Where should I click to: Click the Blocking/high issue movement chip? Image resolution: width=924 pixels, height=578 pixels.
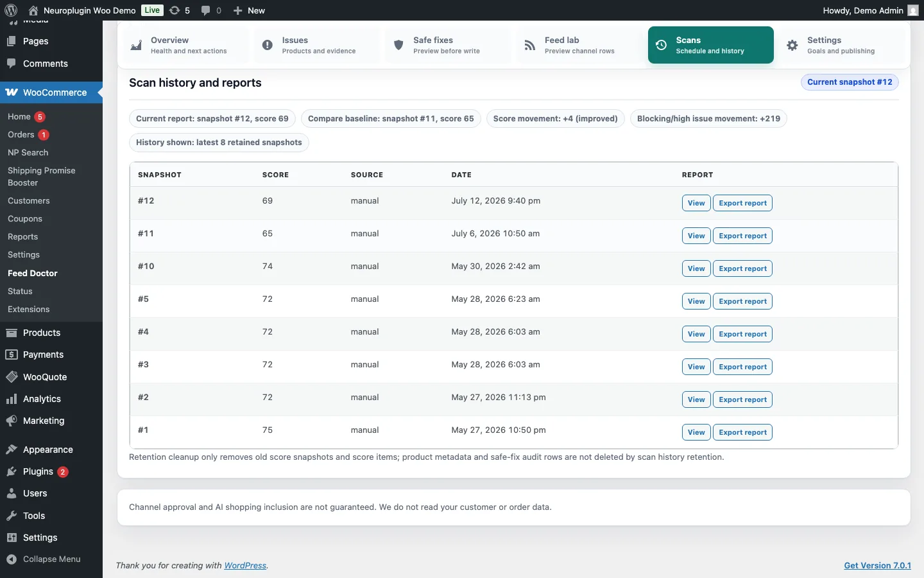tap(708, 119)
